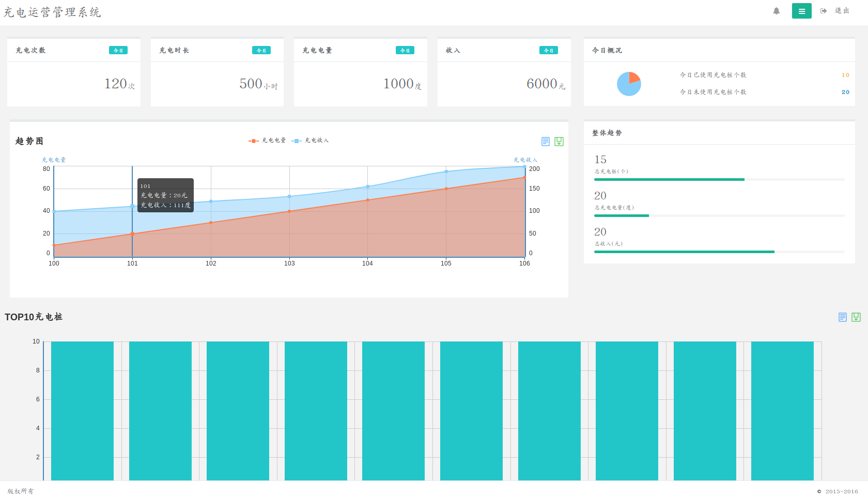
Task: Click the 充电次数 card title
Action: pyautogui.click(x=30, y=51)
